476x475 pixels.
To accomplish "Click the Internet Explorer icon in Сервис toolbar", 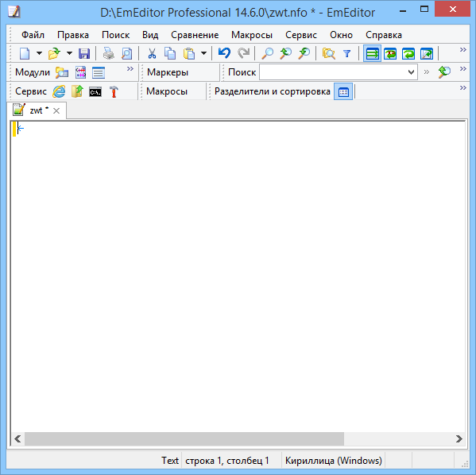I will (59, 91).
